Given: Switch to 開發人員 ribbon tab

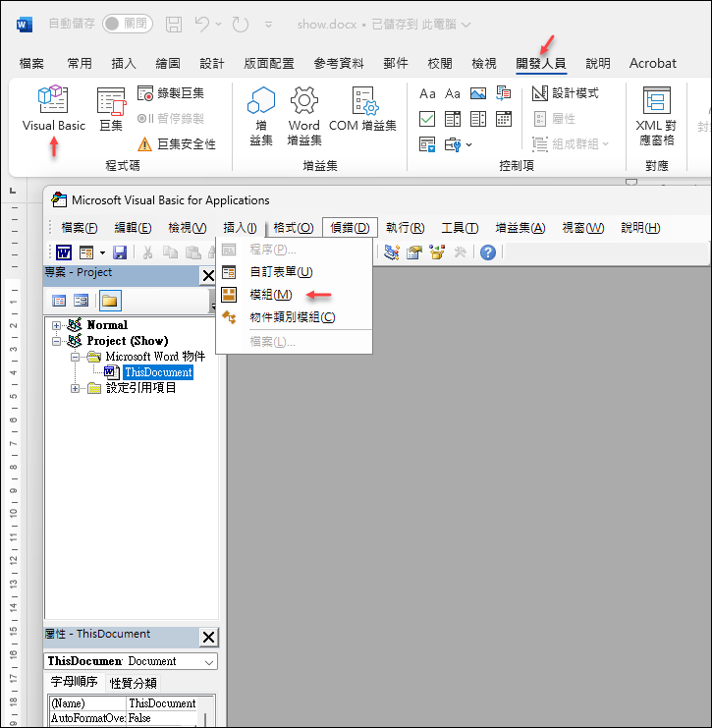Looking at the screenshot, I should click(x=541, y=64).
